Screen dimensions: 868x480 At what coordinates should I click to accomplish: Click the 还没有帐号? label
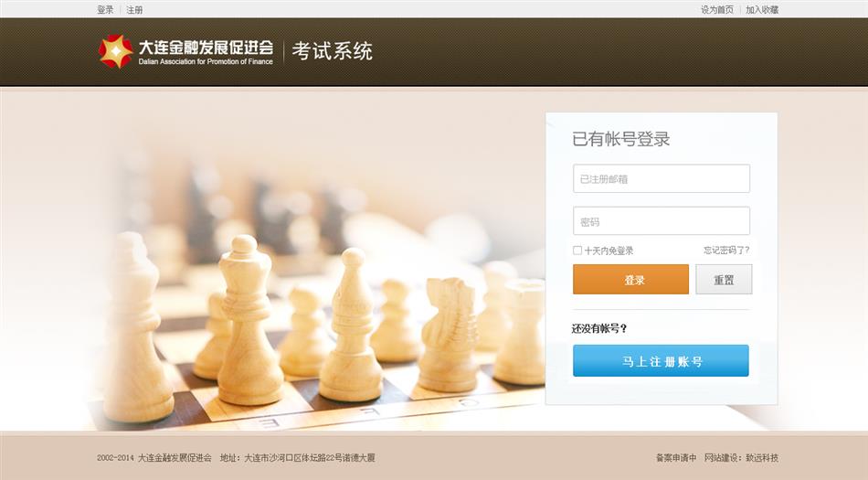point(599,328)
